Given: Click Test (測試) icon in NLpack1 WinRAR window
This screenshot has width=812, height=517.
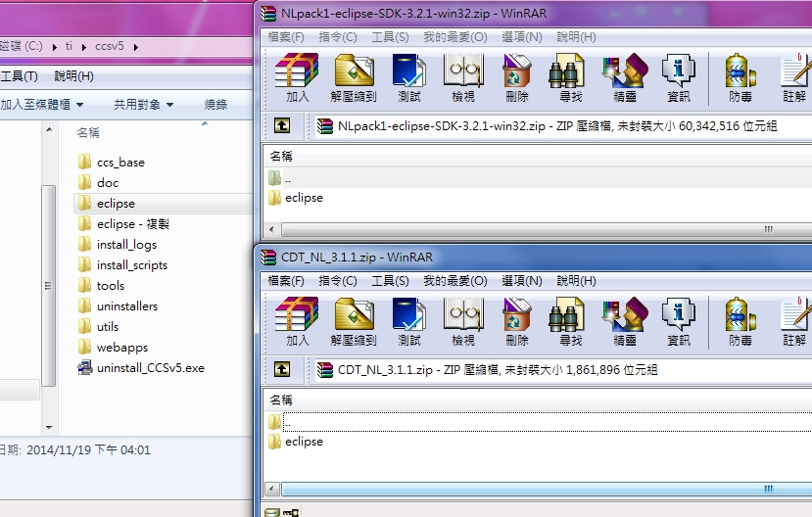Looking at the screenshot, I should click(409, 77).
